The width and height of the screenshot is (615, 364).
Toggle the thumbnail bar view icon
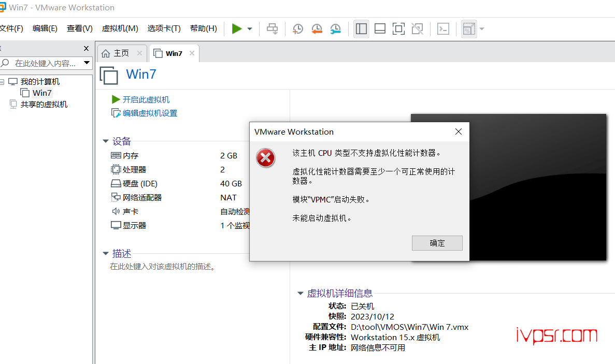(x=380, y=28)
